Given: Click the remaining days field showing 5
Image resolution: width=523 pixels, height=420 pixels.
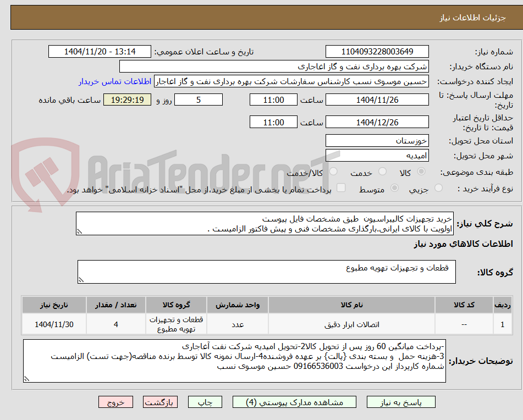Looking at the screenshot, I should [199, 100].
